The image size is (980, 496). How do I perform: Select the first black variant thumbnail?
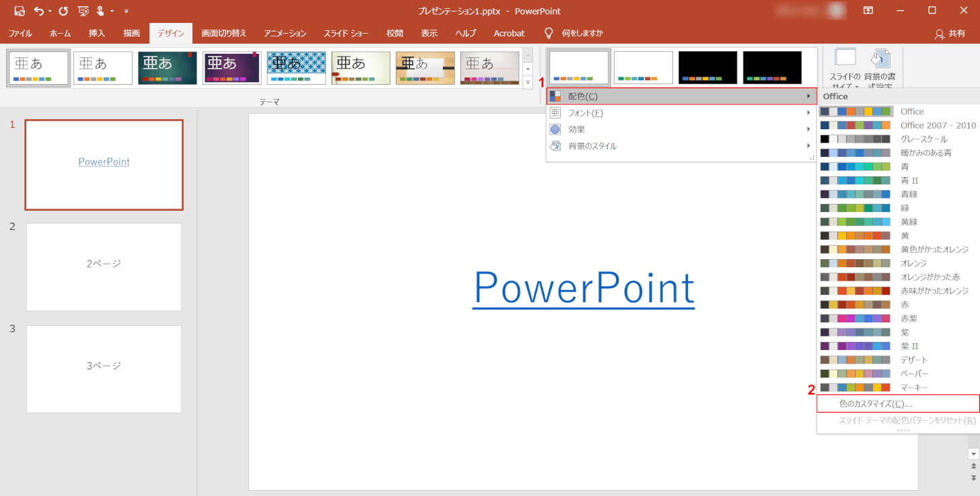pos(708,67)
